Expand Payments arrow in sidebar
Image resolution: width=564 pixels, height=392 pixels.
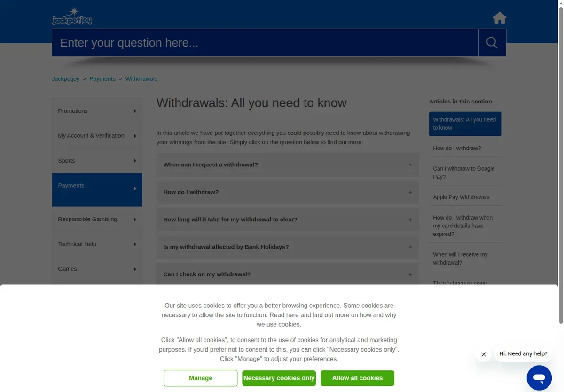pyautogui.click(x=135, y=188)
